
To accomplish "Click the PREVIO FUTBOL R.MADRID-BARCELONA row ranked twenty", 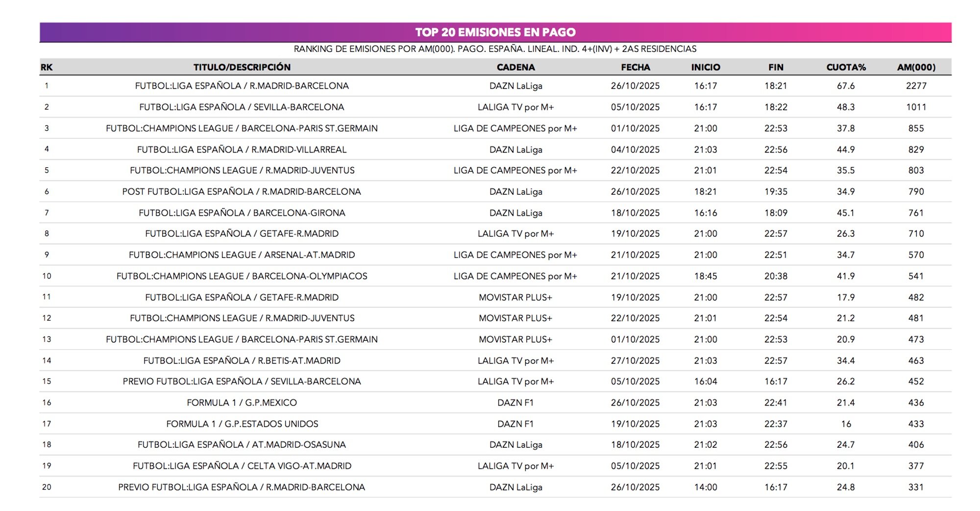I will 241,487.
